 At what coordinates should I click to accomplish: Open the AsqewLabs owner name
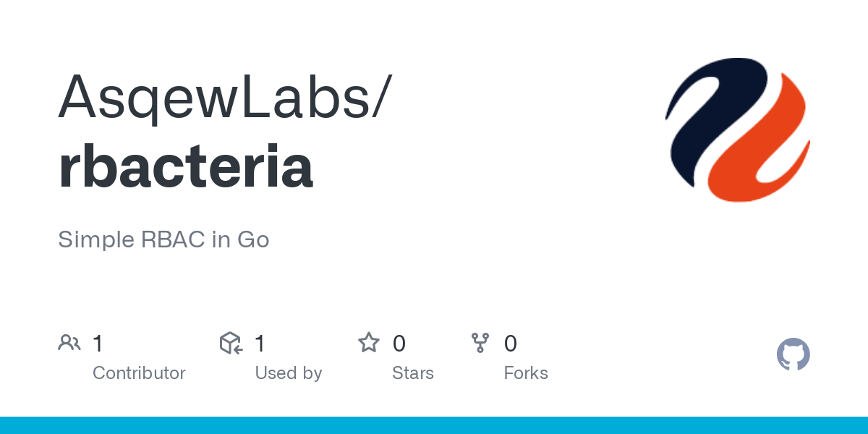(x=225, y=98)
